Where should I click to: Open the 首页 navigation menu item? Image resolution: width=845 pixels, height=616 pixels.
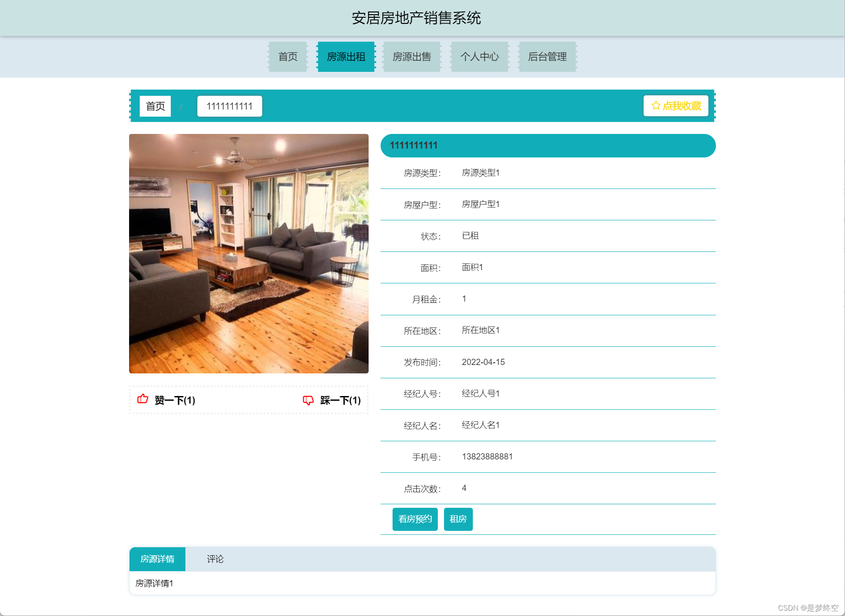coord(288,57)
